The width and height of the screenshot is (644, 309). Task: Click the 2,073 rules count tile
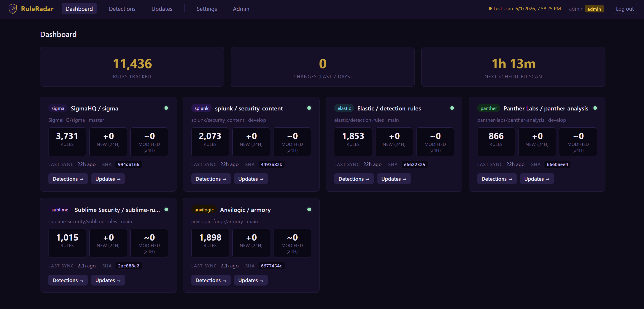pos(210,142)
